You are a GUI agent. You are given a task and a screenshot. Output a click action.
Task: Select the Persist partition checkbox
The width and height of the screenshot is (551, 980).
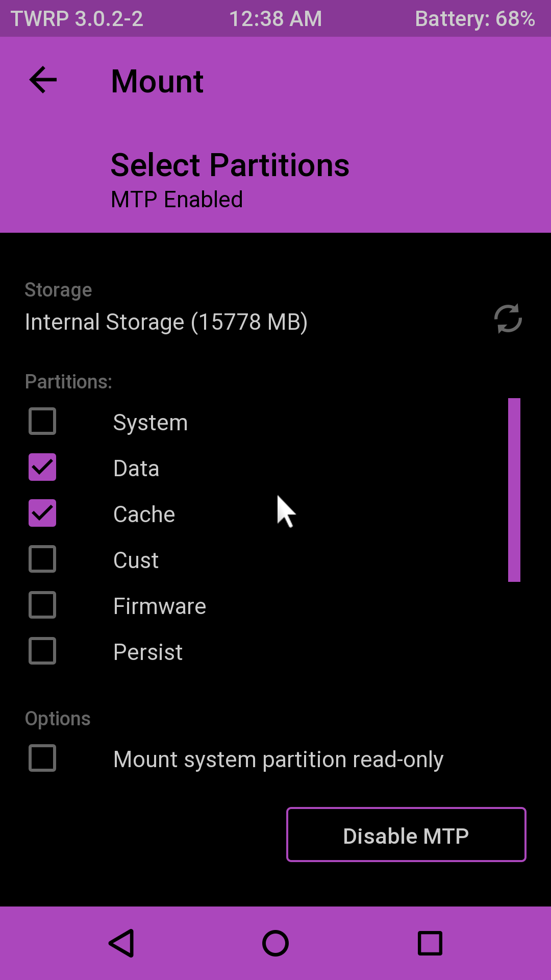[x=42, y=651]
